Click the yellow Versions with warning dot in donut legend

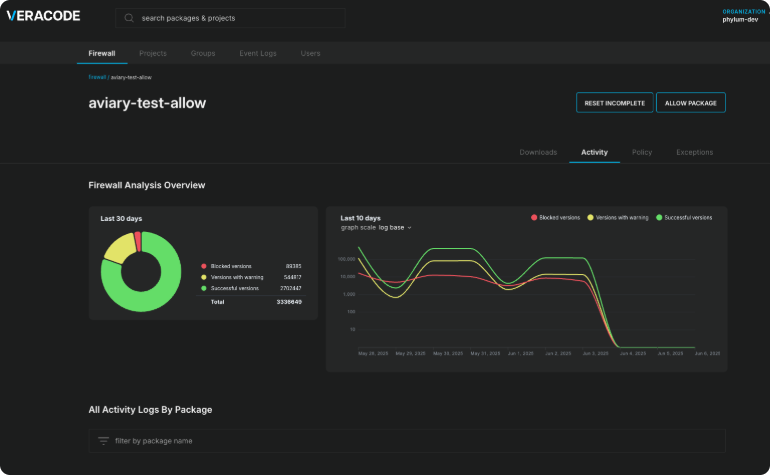pos(204,277)
